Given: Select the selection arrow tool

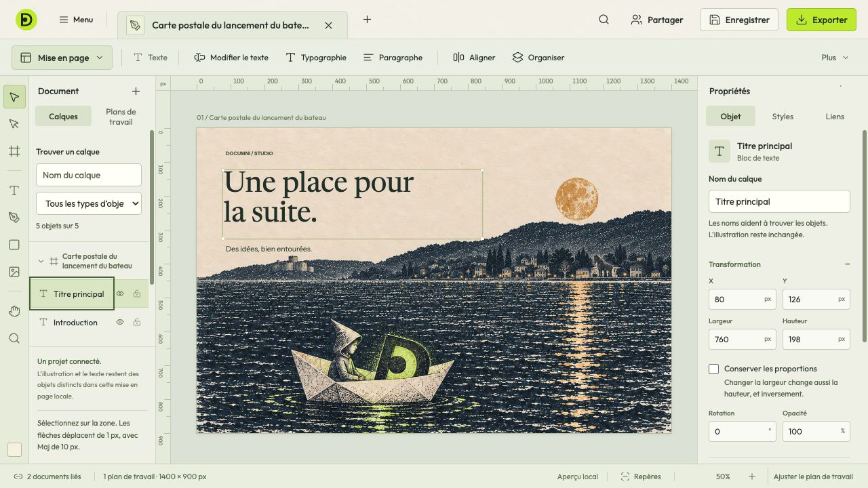Looking at the screenshot, I should pos(14,97).
